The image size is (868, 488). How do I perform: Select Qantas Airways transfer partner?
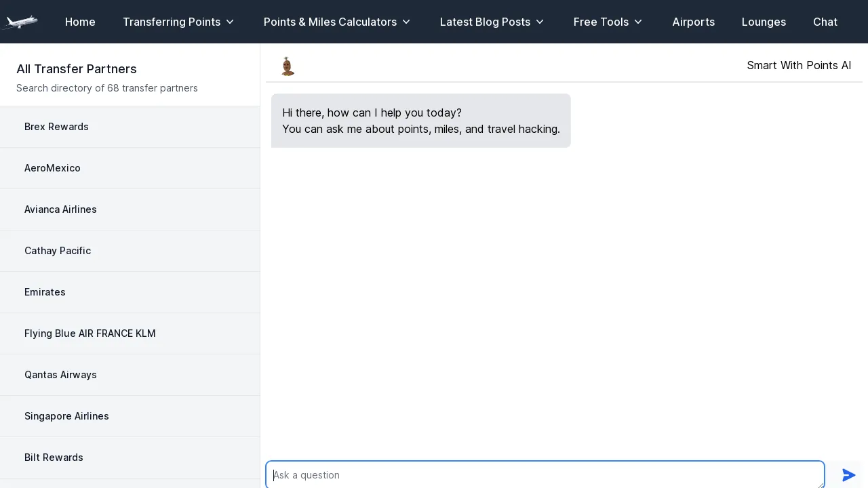coord(130,375)
